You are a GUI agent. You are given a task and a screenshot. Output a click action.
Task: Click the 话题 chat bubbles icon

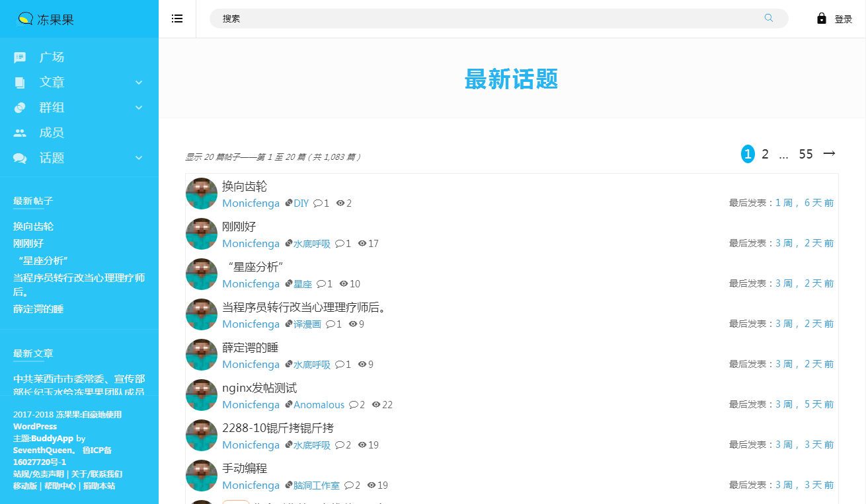click(x=20, y=159)
